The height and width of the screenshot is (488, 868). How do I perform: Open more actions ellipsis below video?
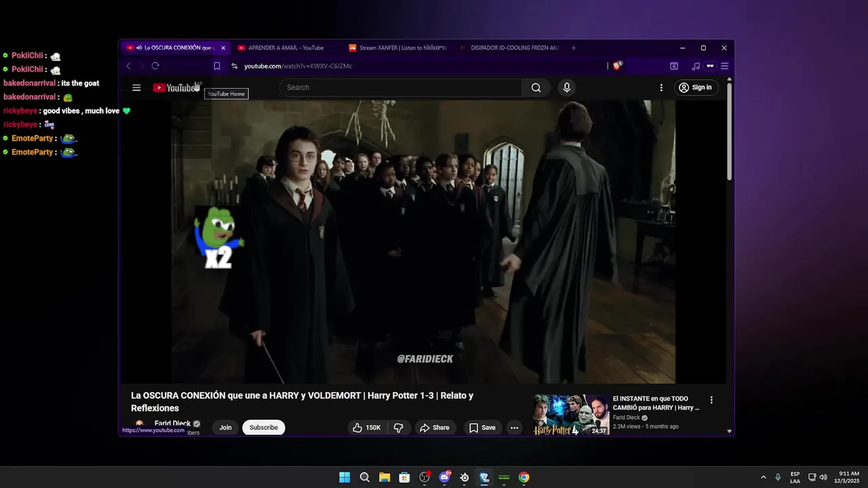click(x=514, y=428)
